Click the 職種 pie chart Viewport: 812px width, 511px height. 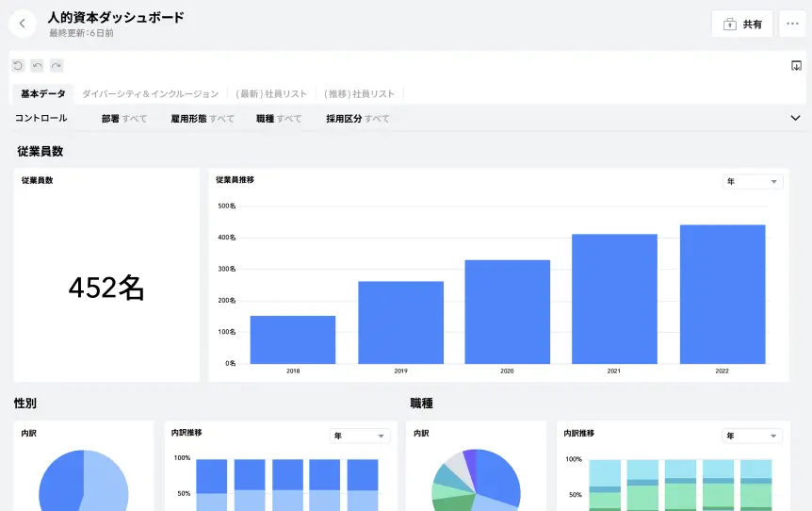tap(476, 481)
